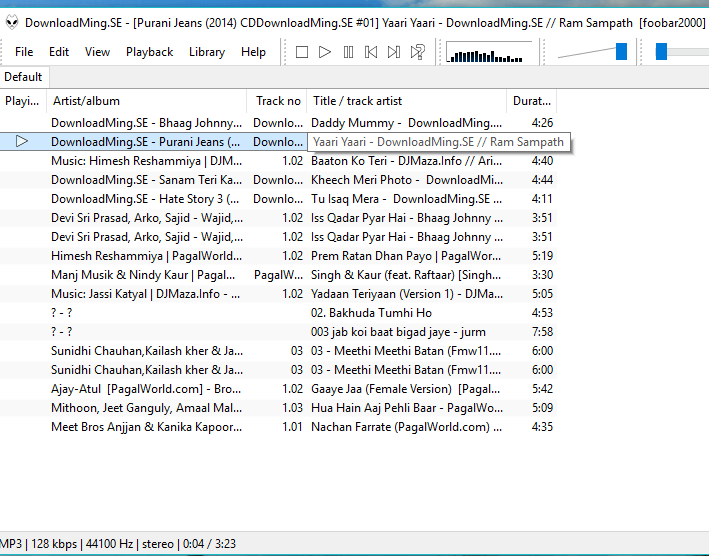The height and width of the screenshot is (556, 709).
Task: Click the foobar2000 alien icon in title bar
Action: tap(12, 22)
